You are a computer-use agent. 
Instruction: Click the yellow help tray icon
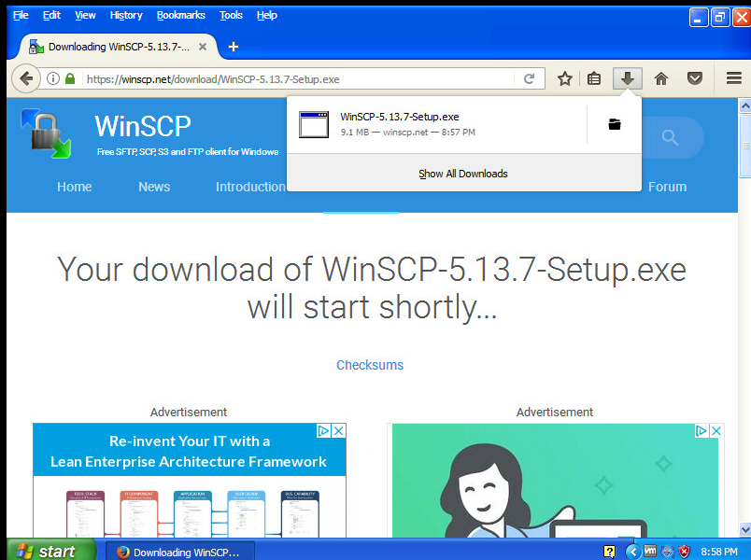point(609,552)
